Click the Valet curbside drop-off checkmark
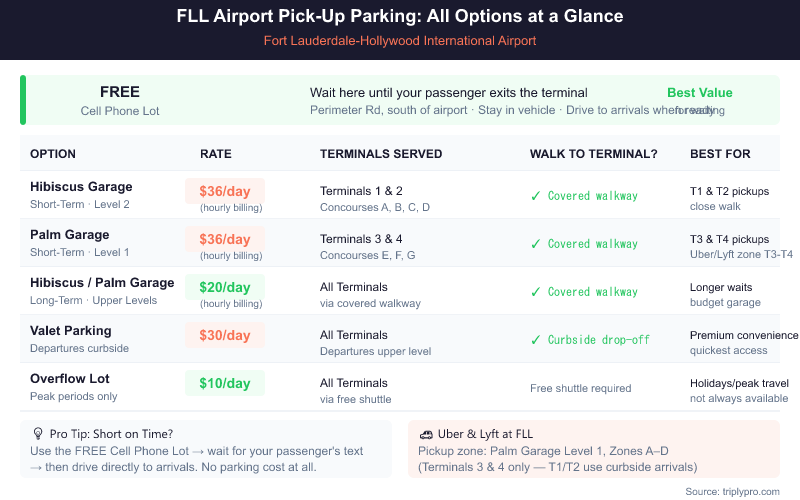The height and width of the screenshot is (500, 800). tap(536, 339)
